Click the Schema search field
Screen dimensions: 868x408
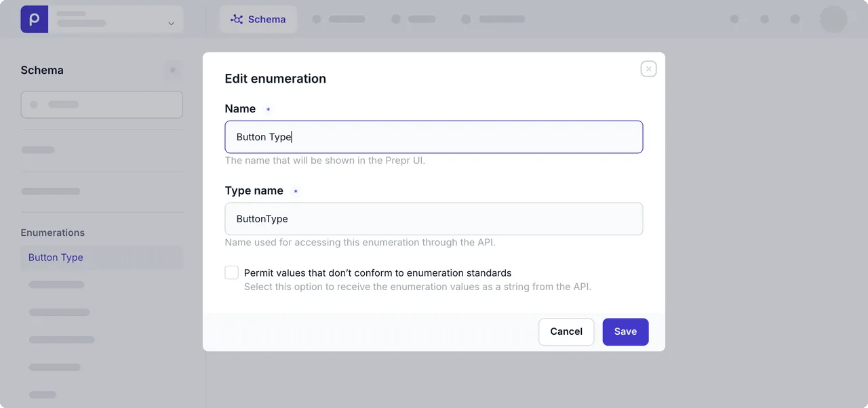coord(102,105)
